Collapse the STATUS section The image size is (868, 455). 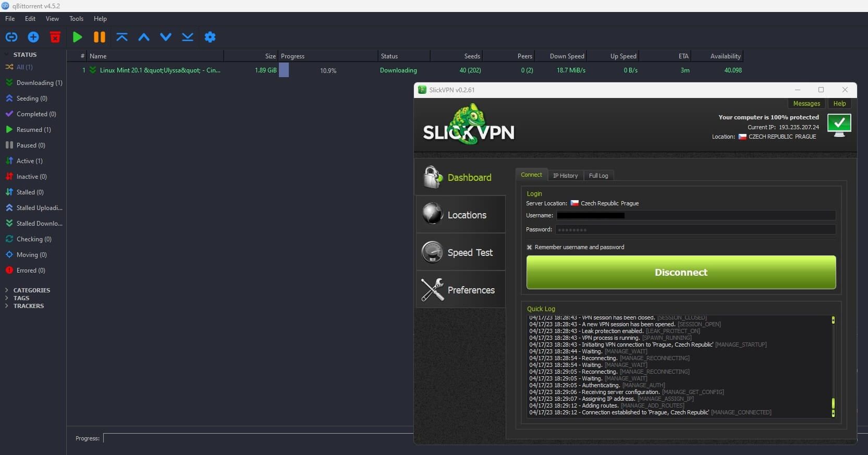[x=7, y=55]
